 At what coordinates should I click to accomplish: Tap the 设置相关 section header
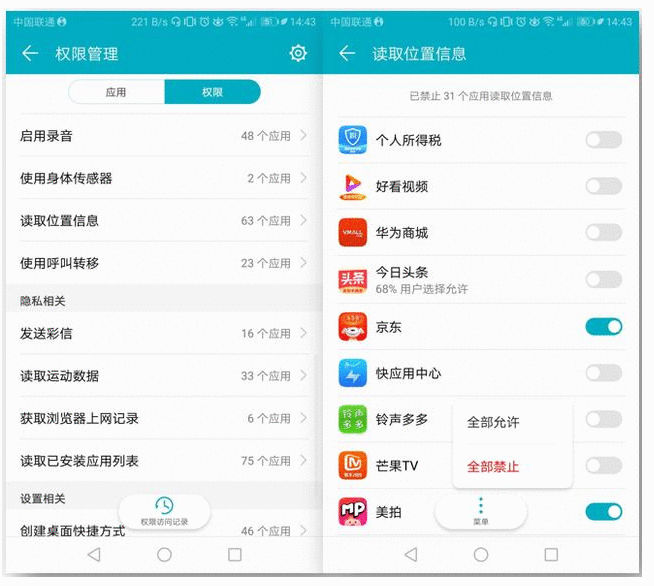(43, 499)
